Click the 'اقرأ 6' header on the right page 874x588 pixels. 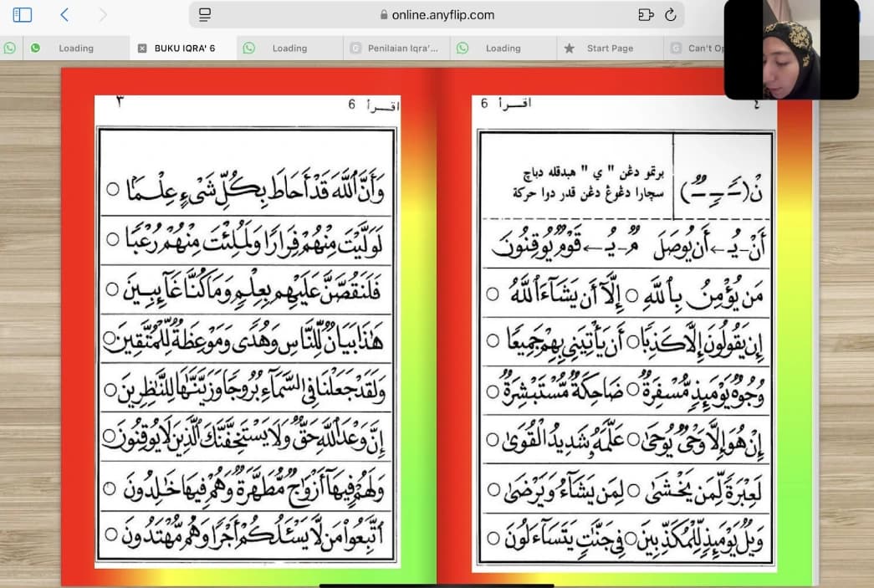point(505,103)
